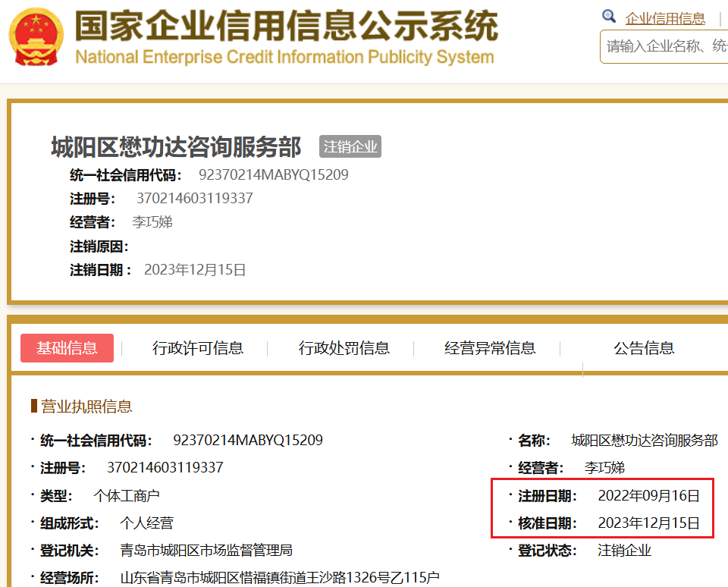Select the 基础信息 tab

(67, 348)
